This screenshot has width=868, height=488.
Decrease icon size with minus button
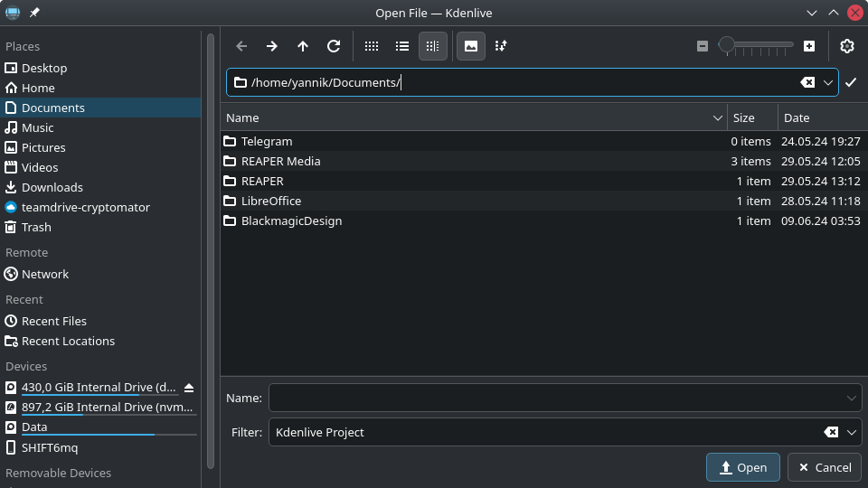pyautogui.click(x=703, y=46)
